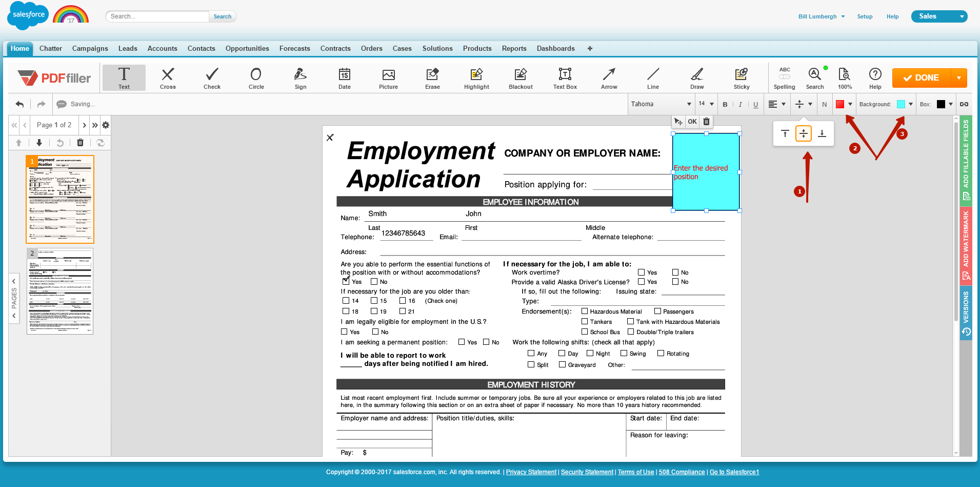Toggle bold formatting
This screenshot has height=487, width=980.
pyautogui.click(x=725, y=105)
